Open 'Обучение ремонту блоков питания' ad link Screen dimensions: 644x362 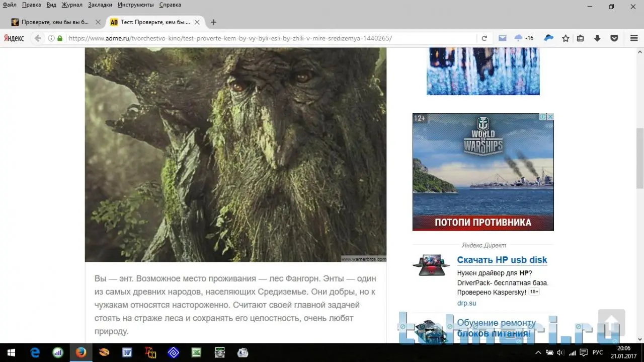[x=496, y=328]
